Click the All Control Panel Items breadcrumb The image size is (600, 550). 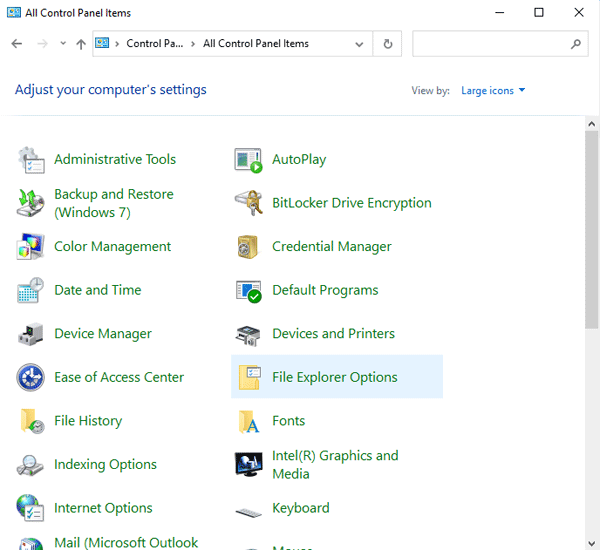click(x=256, y=44)
